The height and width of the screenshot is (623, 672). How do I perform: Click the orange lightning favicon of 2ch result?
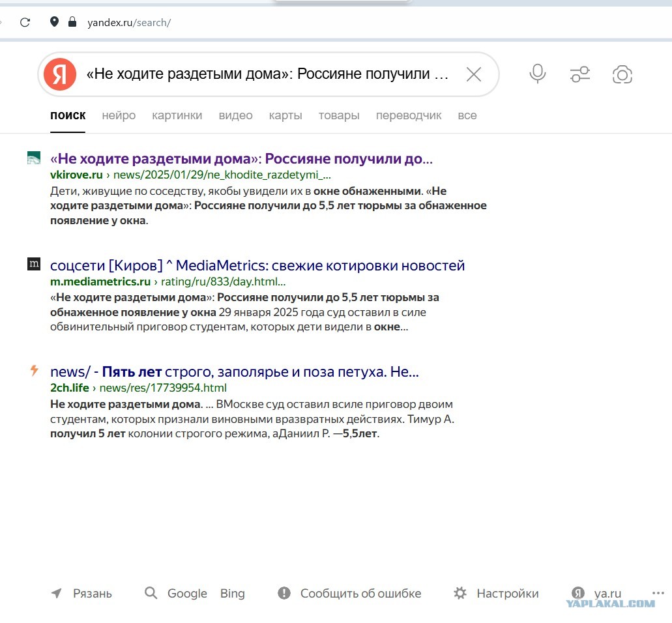click(34, 370)
